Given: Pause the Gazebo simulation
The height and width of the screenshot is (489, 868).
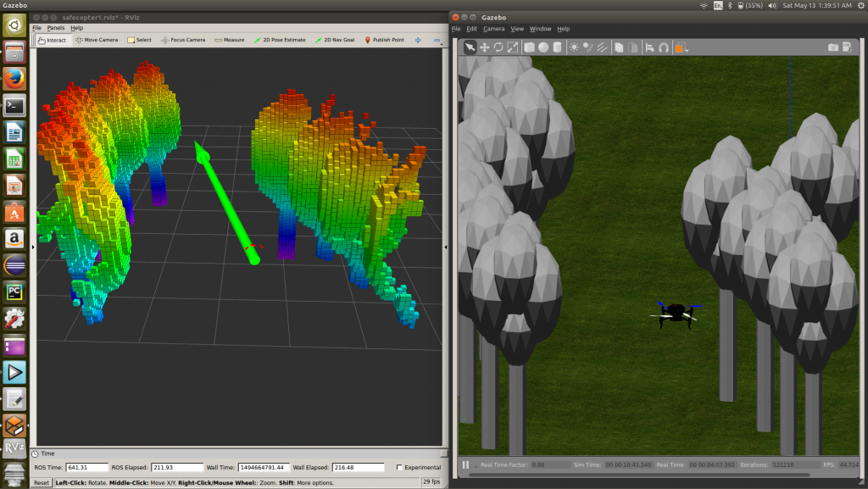Looking at the screenshot, I should click(x=465, y=464).
